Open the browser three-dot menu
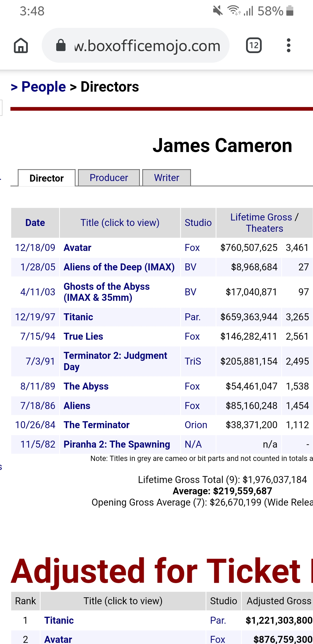Screen dimensions: 313x644 pos(288,45)
